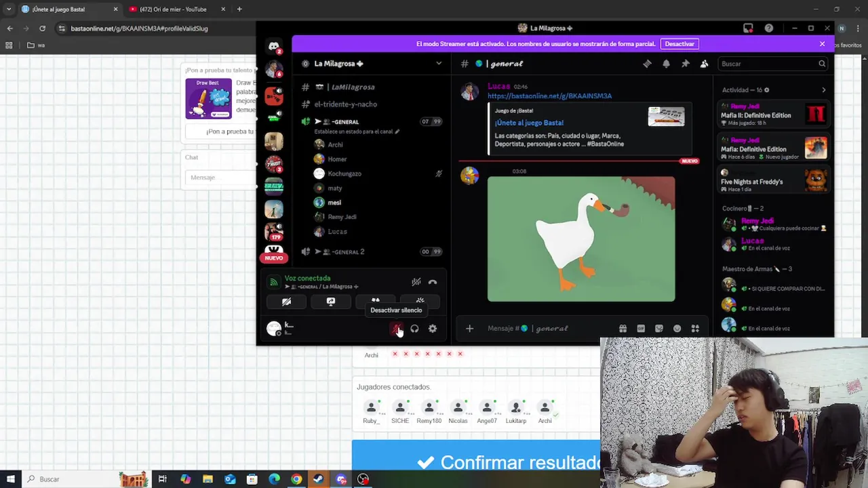Turn on camera in voice panel
The image size is (868, 488).
286,302
